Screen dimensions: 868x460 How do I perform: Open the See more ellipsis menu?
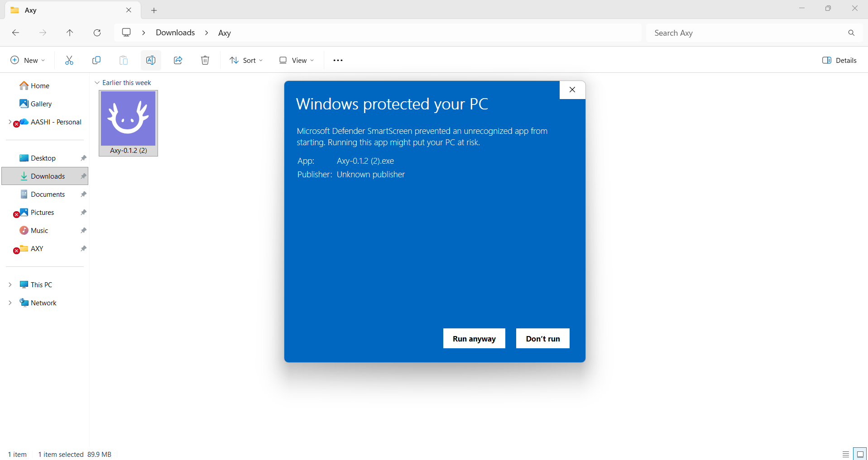(338, 60)
